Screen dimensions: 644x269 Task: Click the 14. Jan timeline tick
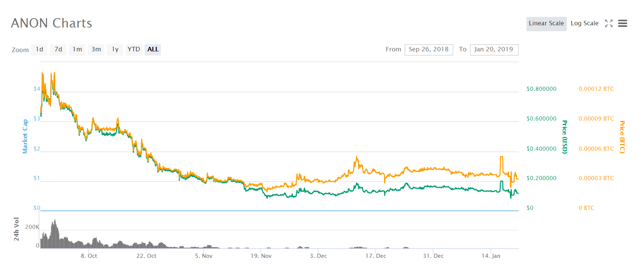(x=491, y=256)
